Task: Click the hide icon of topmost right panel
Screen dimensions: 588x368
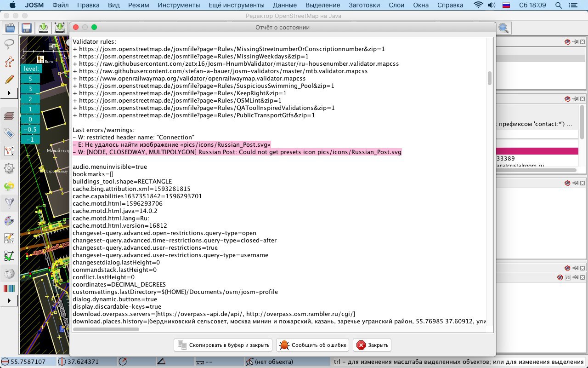Action: tap(567, 42)
